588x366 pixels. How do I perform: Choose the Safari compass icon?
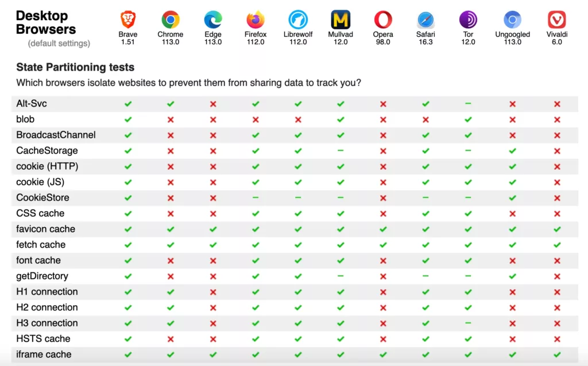[x=425, y=20]
